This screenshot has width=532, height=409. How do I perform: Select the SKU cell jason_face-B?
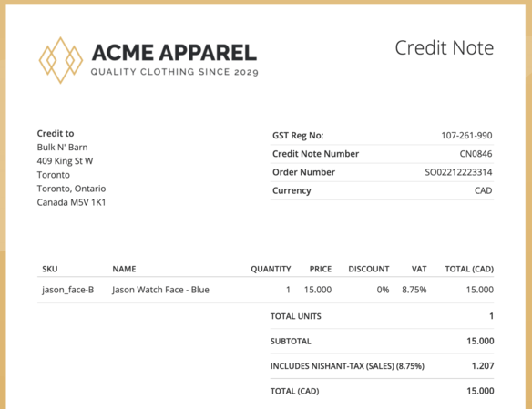click(x=67, y=290)
